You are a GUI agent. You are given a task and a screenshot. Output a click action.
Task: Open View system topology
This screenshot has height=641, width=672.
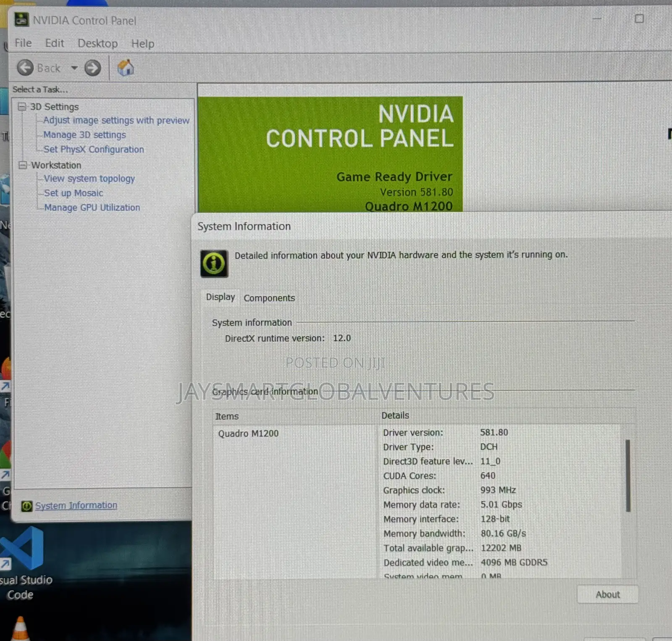pos(89,179)
